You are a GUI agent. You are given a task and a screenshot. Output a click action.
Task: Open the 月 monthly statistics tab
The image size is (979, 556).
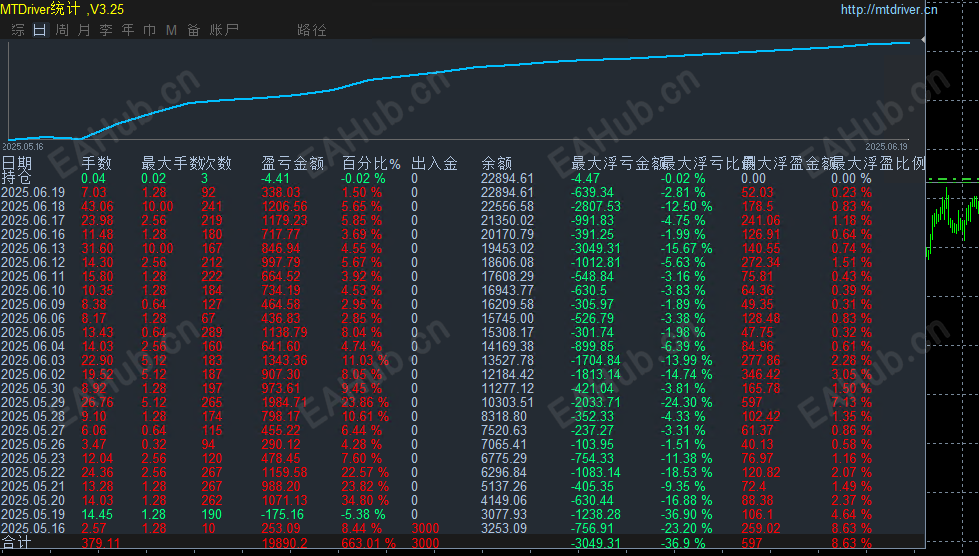pos(84,30)
